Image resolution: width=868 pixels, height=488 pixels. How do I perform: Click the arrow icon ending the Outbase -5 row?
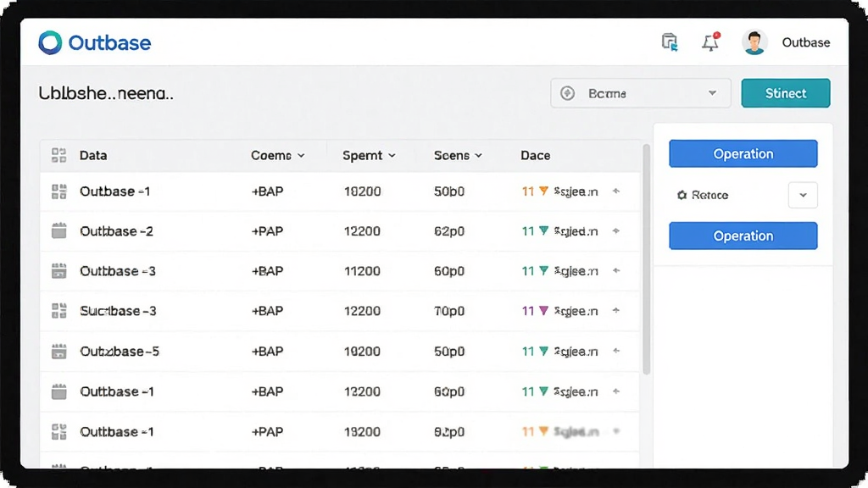pos(616,351)
